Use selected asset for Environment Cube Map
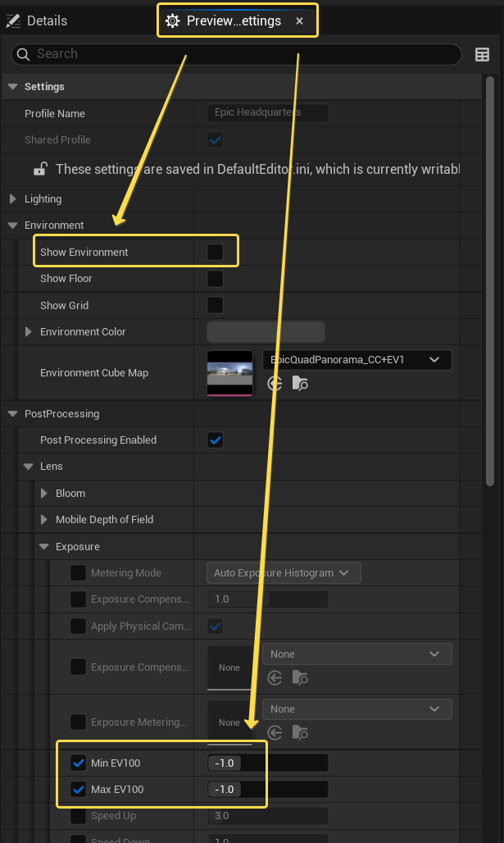 (275, 383)
